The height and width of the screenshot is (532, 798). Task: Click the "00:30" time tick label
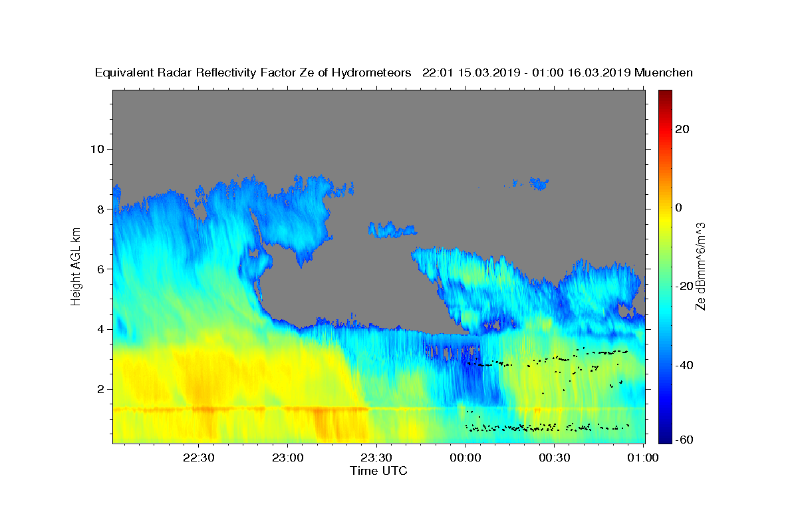555,458
